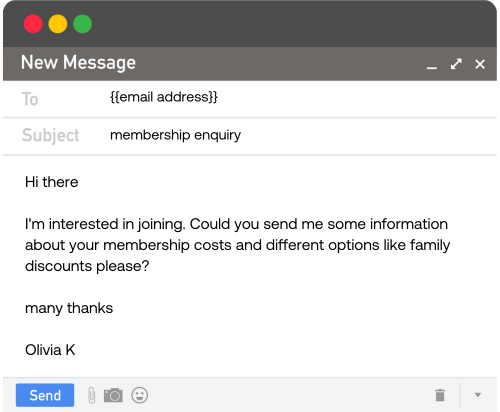This screenshot has height=412, width=500.
Task: Close the New Message compose window
Action: point(480,64)
